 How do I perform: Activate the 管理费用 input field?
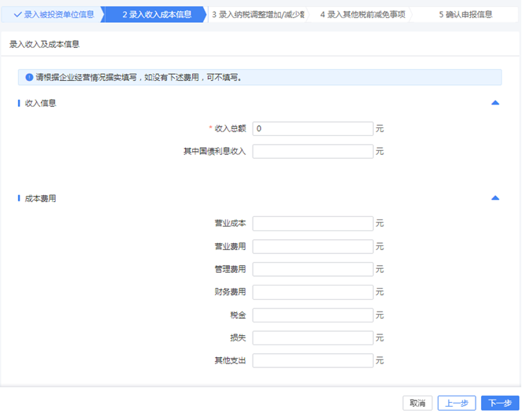(x=313, y=270)
